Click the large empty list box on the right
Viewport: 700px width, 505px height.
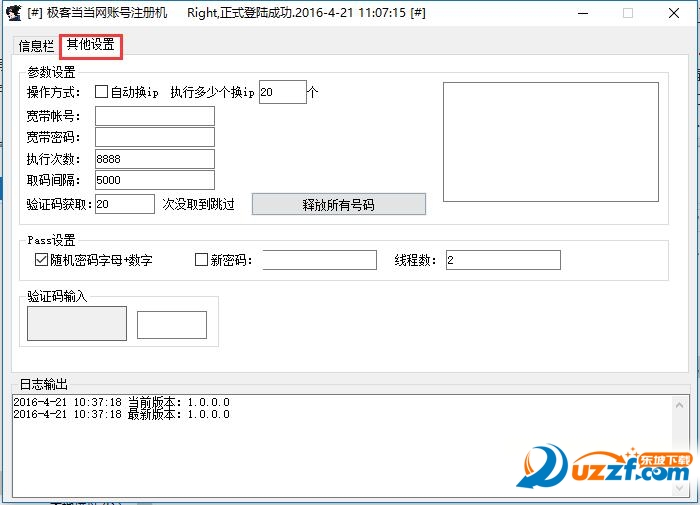click(x=550, y=142)
